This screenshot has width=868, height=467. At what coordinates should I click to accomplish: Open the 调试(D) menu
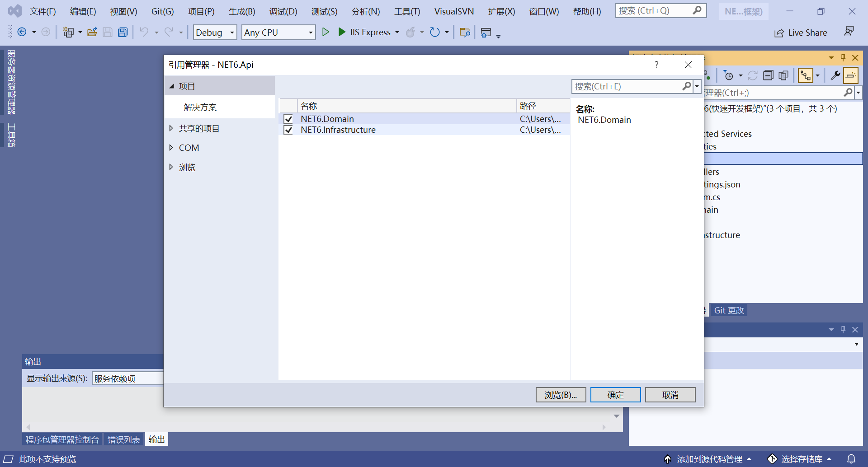283,11
